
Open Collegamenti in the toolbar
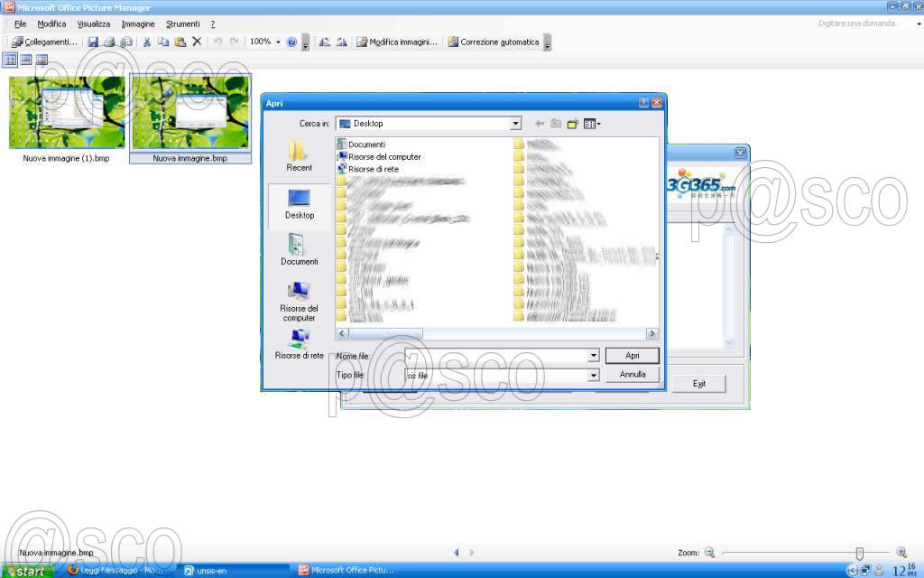pos(44,42)
